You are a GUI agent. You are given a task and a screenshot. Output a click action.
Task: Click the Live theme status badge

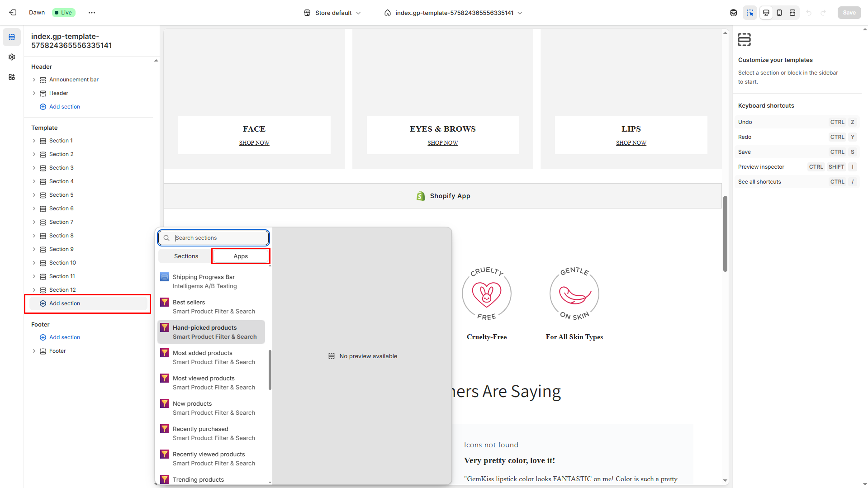63,13
